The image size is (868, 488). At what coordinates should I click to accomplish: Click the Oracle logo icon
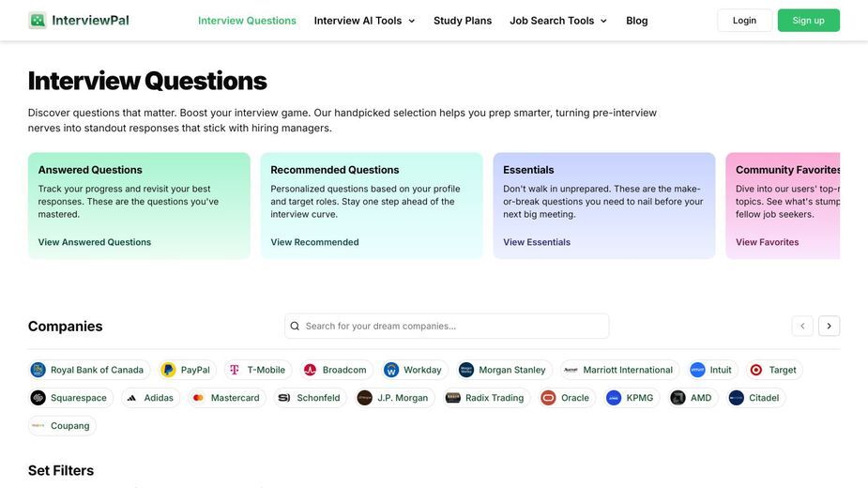[548, 398]
